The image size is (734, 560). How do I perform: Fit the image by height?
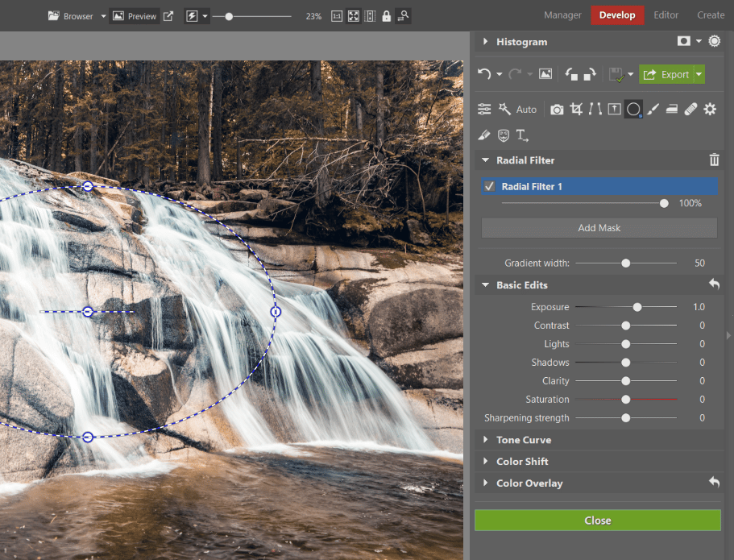click(370, 16)
